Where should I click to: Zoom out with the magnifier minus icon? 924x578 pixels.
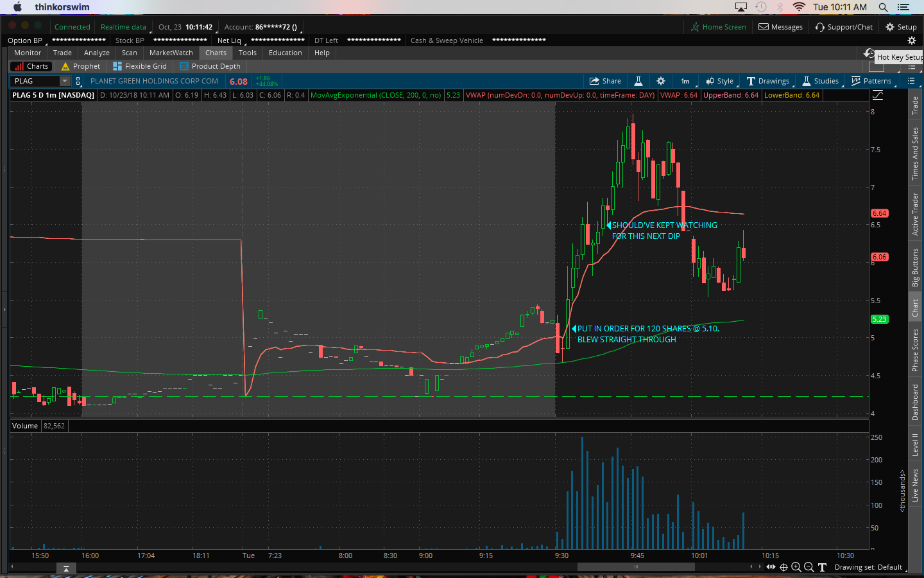[x=809, y=567]
